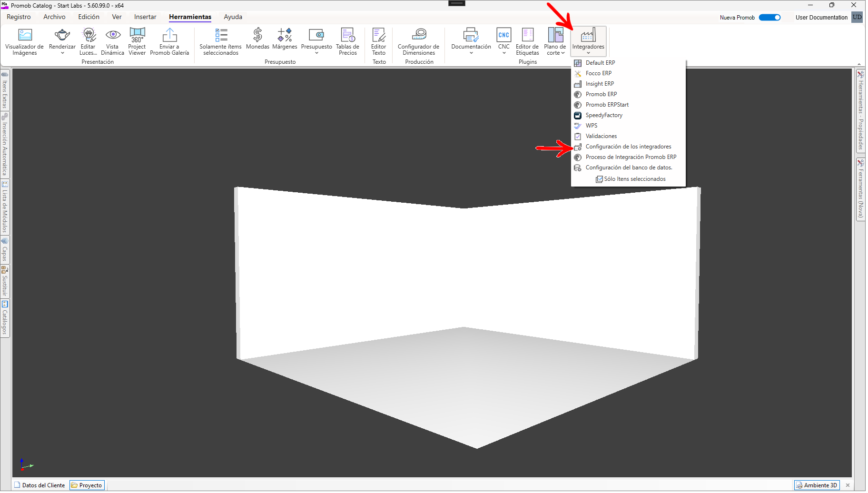This screenshot has height=493, width=868.
Task: Open Validaciones from the dropdown
Action: tap(628, 136)
